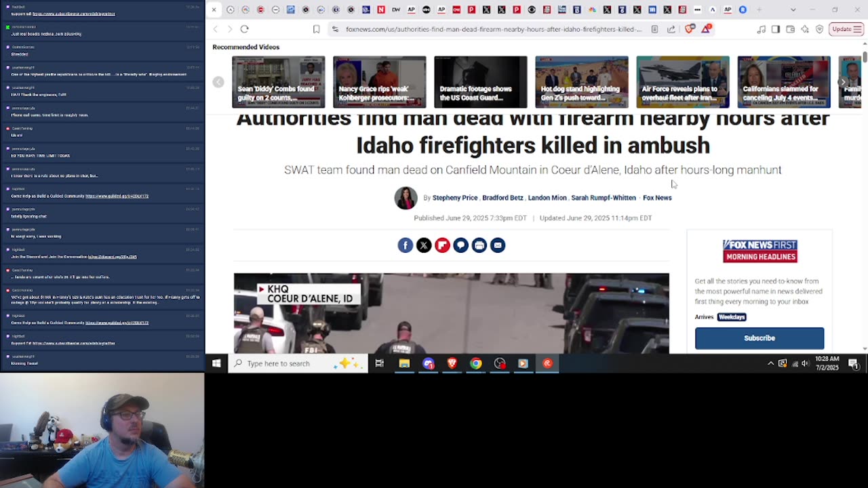This screenshot has height=488, width=868.
Task: Open the Air Force overhaul fleet video
Action: [683, 82]
